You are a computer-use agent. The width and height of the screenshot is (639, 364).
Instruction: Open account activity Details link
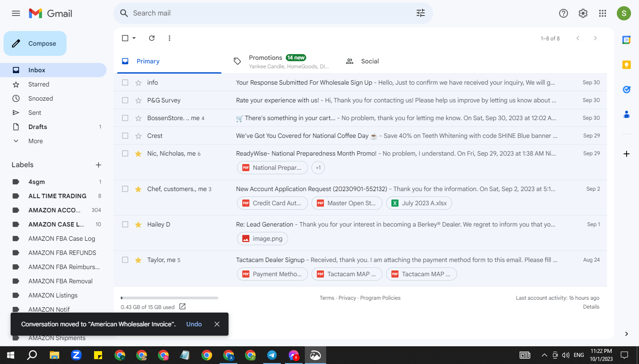click(x=591, y=307)
